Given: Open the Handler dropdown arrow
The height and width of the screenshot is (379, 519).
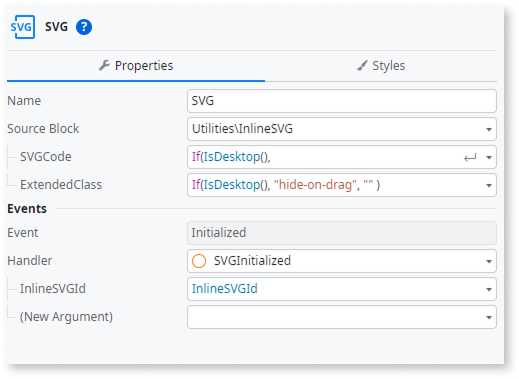Looking at the screenshot, I should (x=489, y=261).
